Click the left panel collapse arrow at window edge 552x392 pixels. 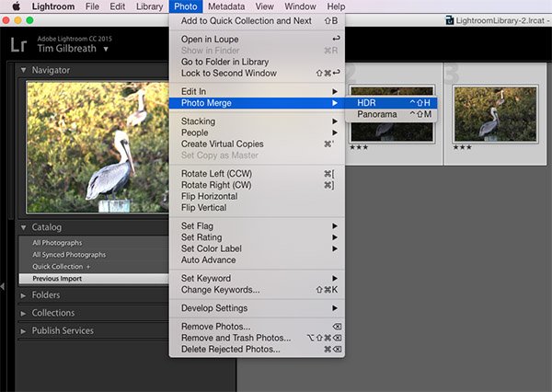[3, 287]
